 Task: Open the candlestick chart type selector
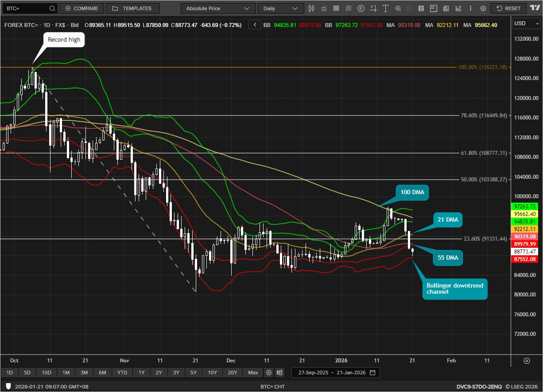311,8
